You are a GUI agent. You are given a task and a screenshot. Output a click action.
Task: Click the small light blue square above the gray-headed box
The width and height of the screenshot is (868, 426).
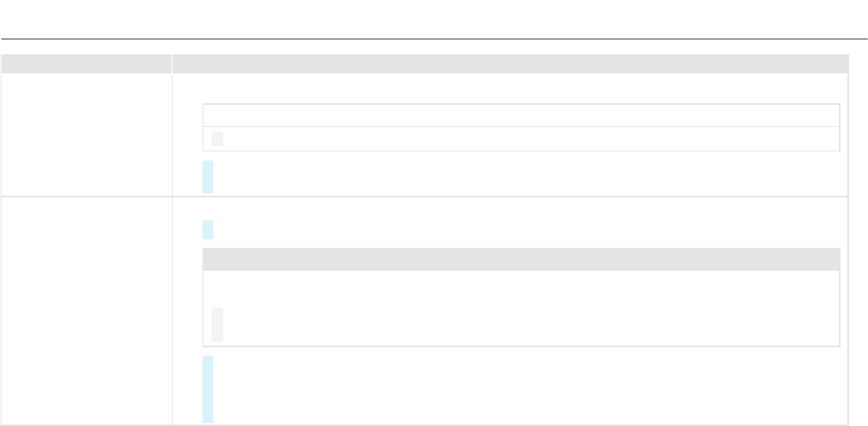[x=208, y=229]
